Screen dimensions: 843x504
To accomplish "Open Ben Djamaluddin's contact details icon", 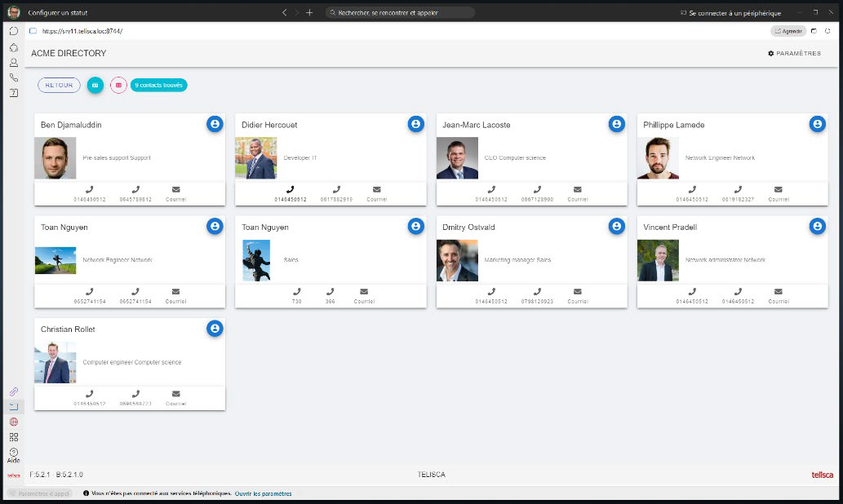I will [x=215, y=124].
